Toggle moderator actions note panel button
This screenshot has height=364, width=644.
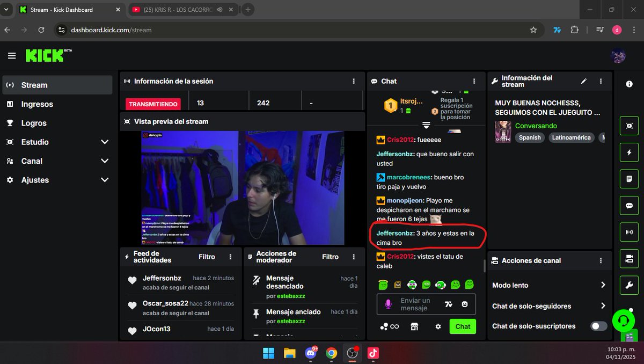[629, 179]
